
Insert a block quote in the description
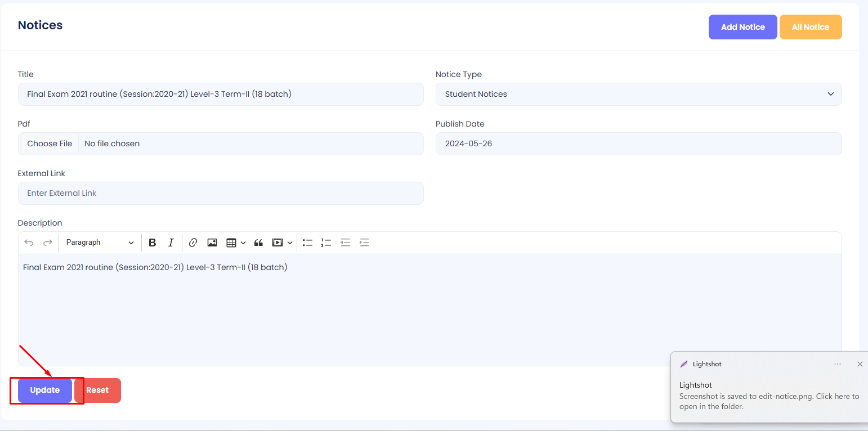[x=259, y=243]
